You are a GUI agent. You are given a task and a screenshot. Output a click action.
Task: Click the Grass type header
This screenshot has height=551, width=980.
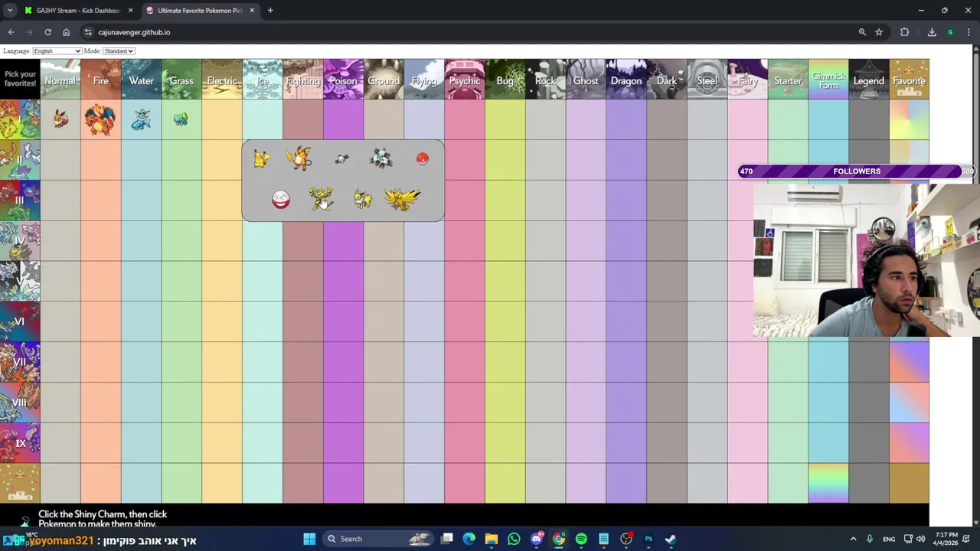click(181, 80)
